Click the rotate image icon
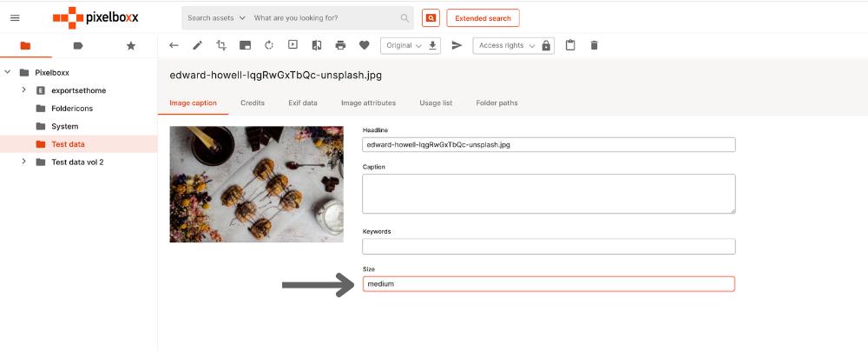868x351 pixels. point(269,45)
